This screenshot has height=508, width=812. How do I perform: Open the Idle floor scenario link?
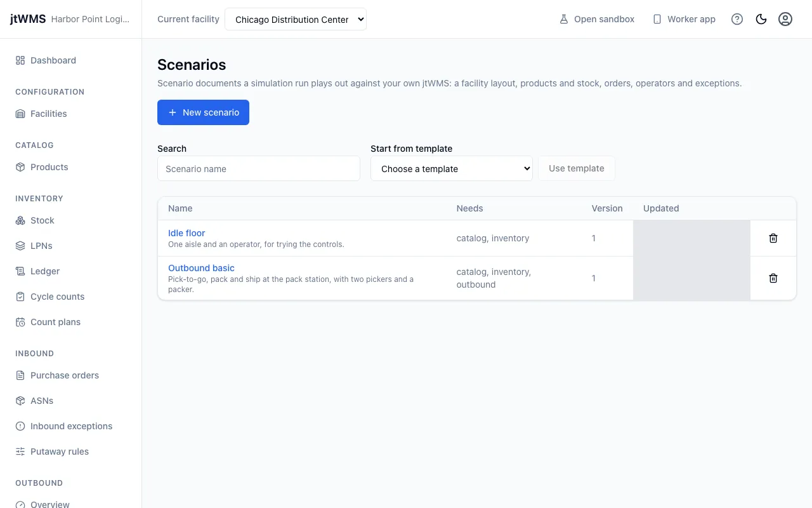(x=187, y=233)
